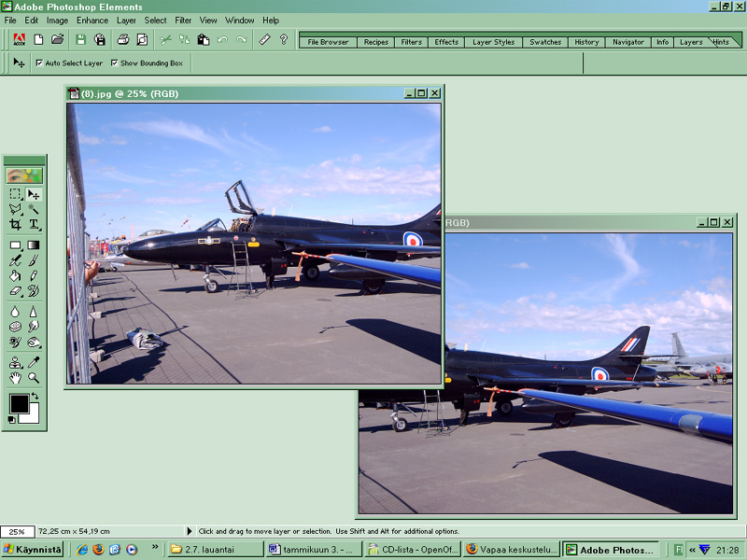Open the Swatches palette tab
This screenshot has width=747, height=560.
(545, 42)
